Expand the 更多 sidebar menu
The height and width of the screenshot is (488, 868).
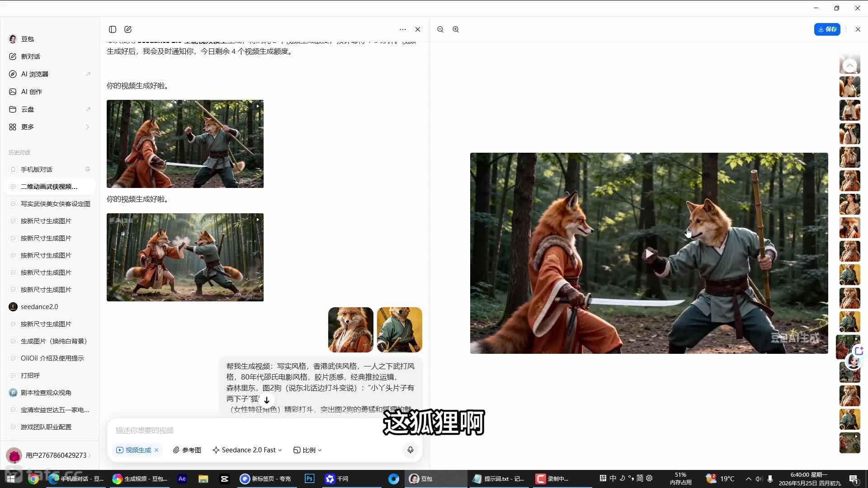50,127
